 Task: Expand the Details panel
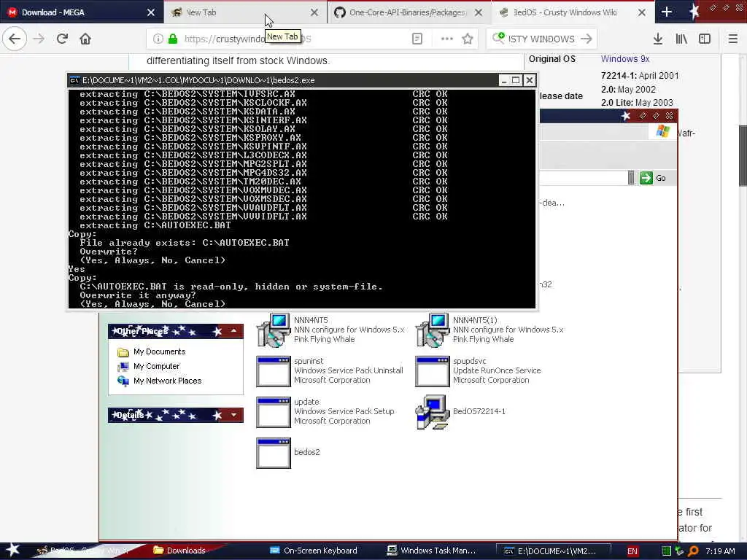[233, 415]
